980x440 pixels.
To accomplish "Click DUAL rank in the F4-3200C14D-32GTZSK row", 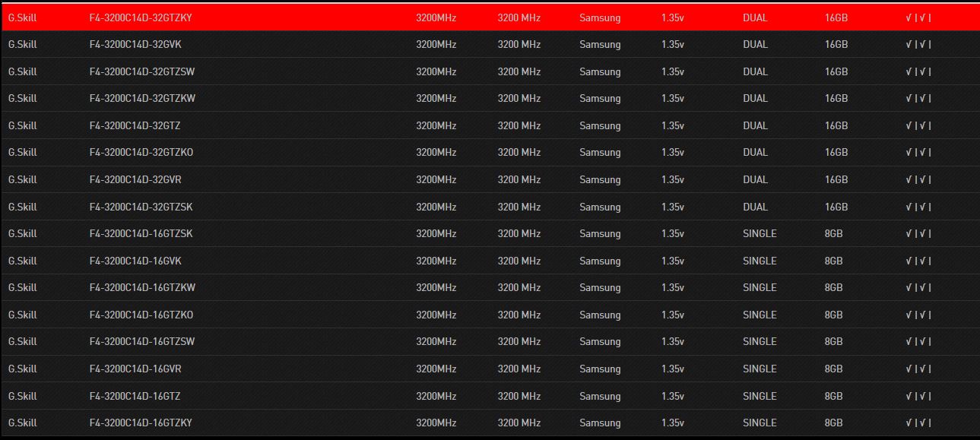I will 756,207.
